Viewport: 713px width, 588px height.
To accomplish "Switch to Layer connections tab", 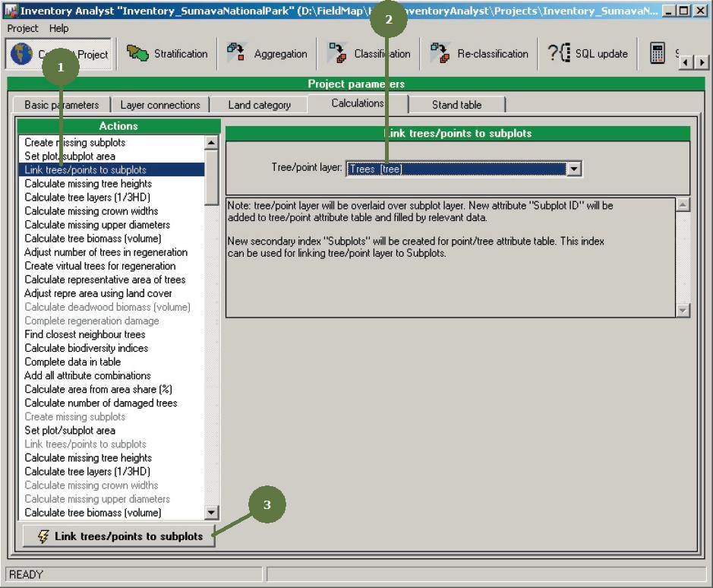I will [x=159, y=105].
